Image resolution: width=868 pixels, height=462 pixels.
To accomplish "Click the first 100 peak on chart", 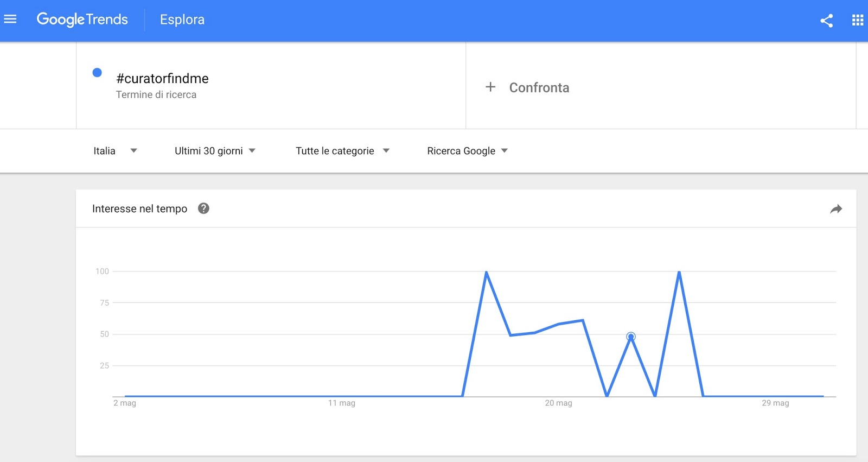I will [x=487, y=272].
